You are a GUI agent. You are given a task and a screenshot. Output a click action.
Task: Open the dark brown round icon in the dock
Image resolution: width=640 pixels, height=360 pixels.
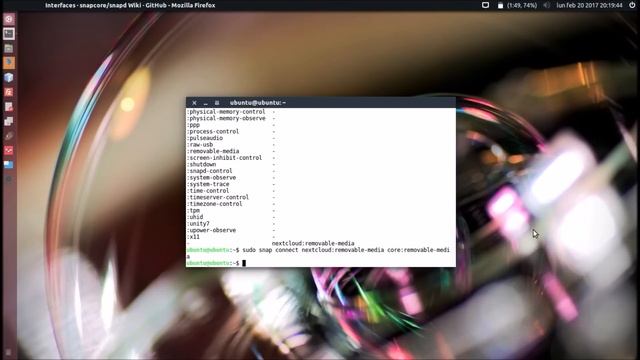click(x=9, y=136)
